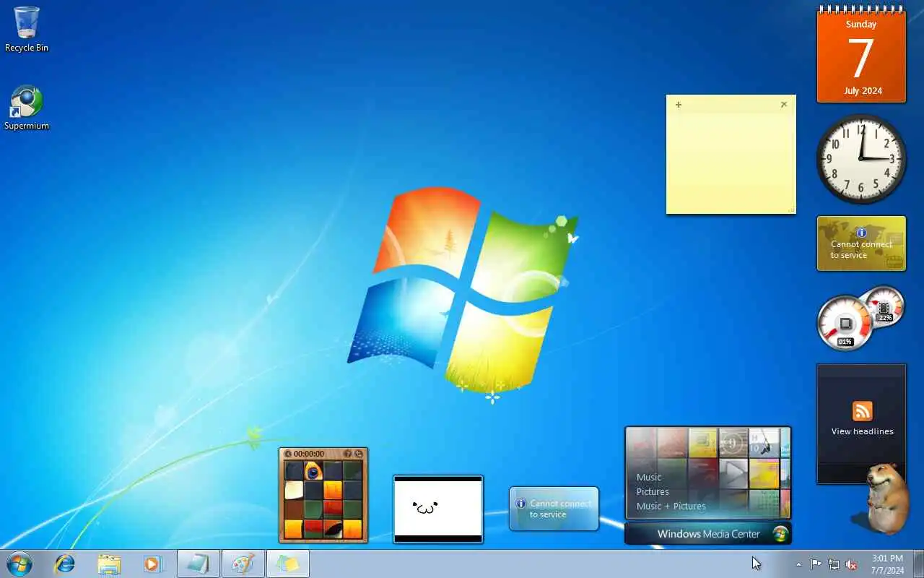This screenshot has height=578, width=924.
Task: Click the muted volume speaker icon
Action: (x=852, y=564)
